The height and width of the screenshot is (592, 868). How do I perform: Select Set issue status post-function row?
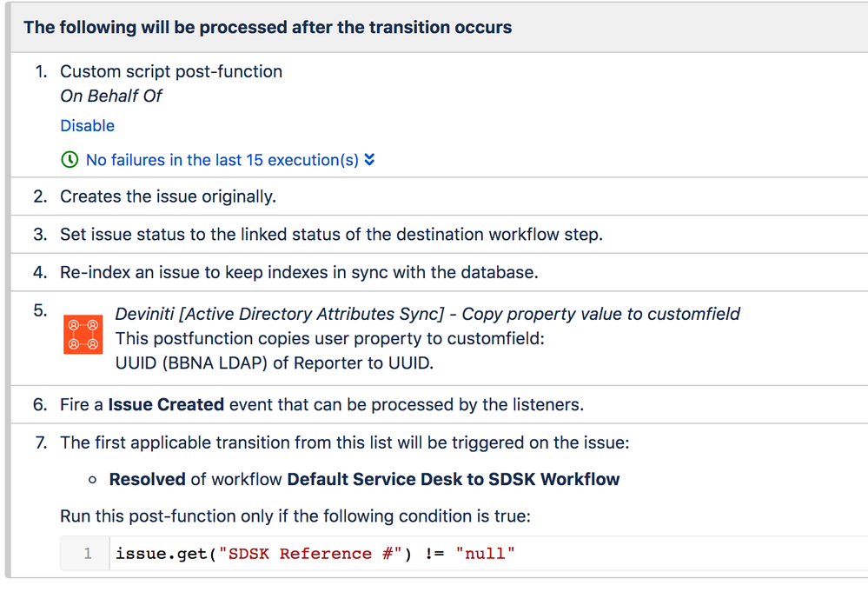point(440,234)
